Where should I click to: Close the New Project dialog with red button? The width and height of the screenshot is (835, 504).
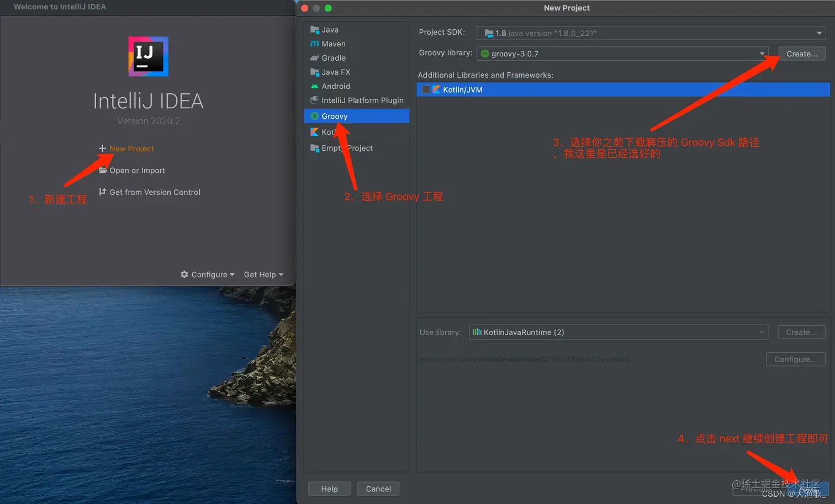[x=305, y=8]
